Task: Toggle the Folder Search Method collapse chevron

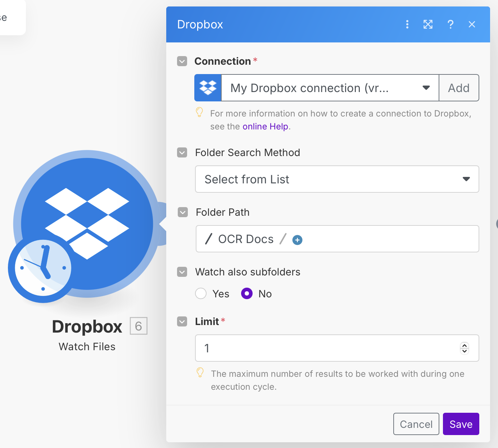Action: click(182, 152)
